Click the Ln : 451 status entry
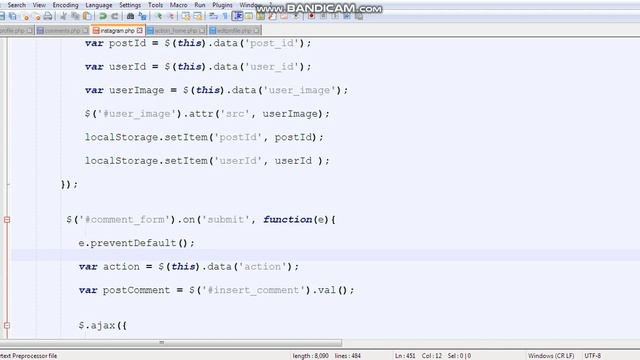640x360 pixels. click(405, 356)
